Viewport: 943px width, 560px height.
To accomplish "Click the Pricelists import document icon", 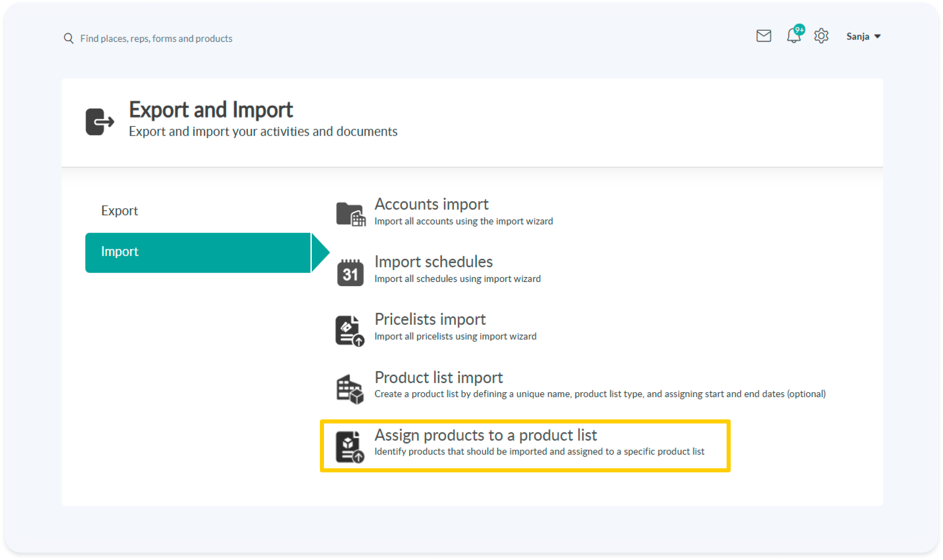I will coord(350,331).
